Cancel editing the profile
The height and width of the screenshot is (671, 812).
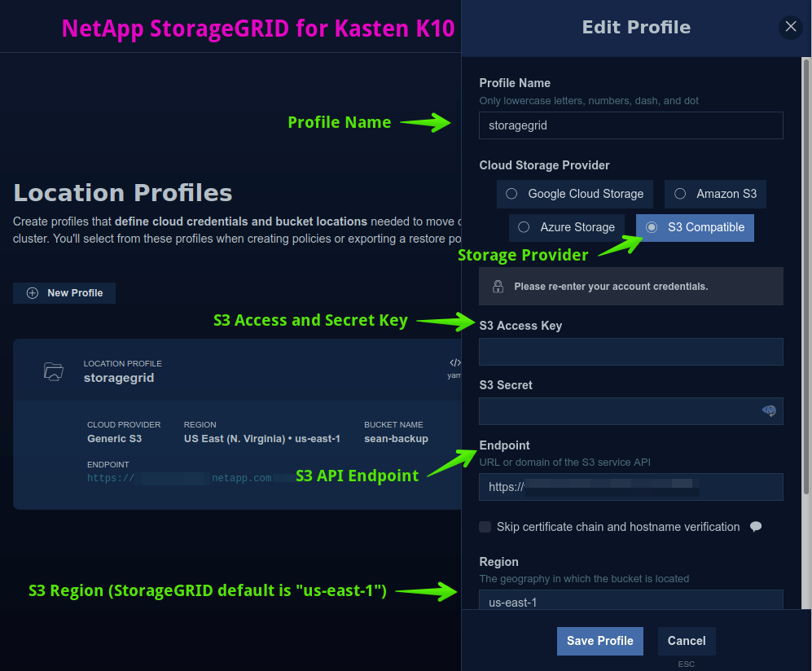687,641
